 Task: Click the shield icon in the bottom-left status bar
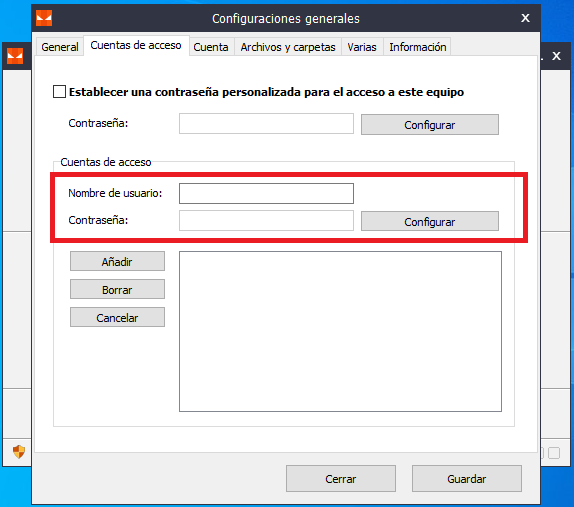19,452
